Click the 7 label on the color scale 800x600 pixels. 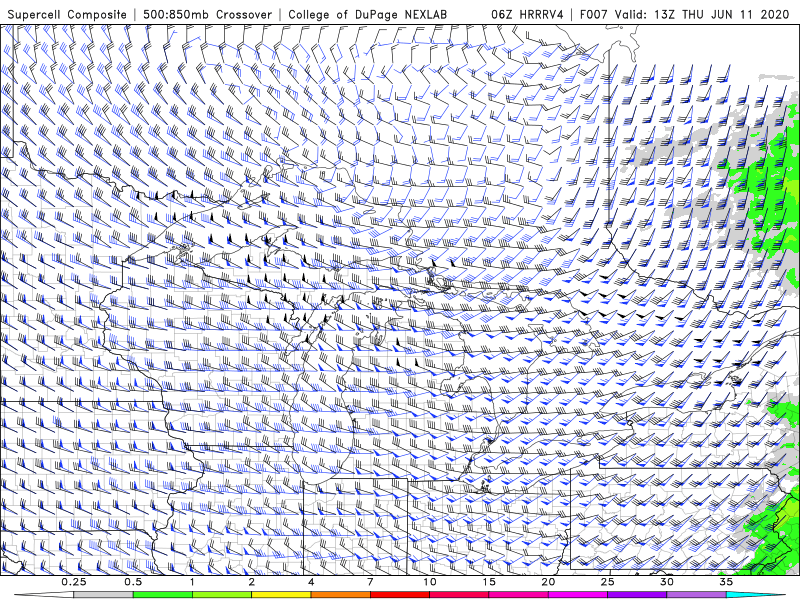pyautogui.click(x=370, y=582)
